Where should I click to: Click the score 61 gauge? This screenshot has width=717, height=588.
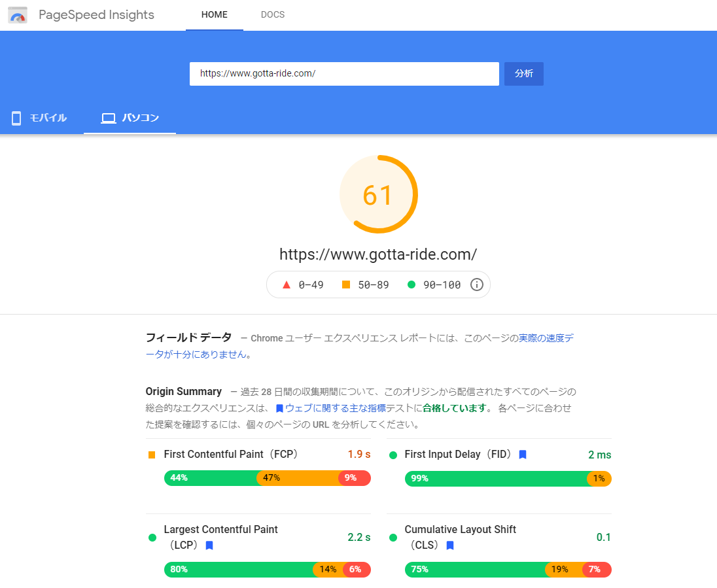[x=379, y=194]
